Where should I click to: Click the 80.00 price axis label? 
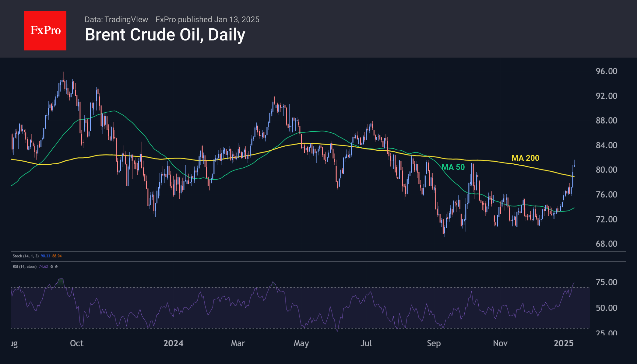coord(606,170)
